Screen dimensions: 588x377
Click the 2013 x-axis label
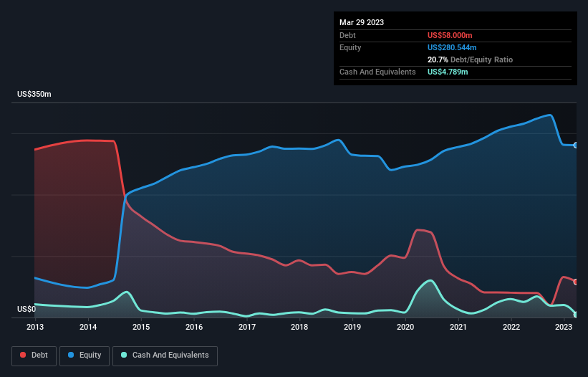click(35, 327)
